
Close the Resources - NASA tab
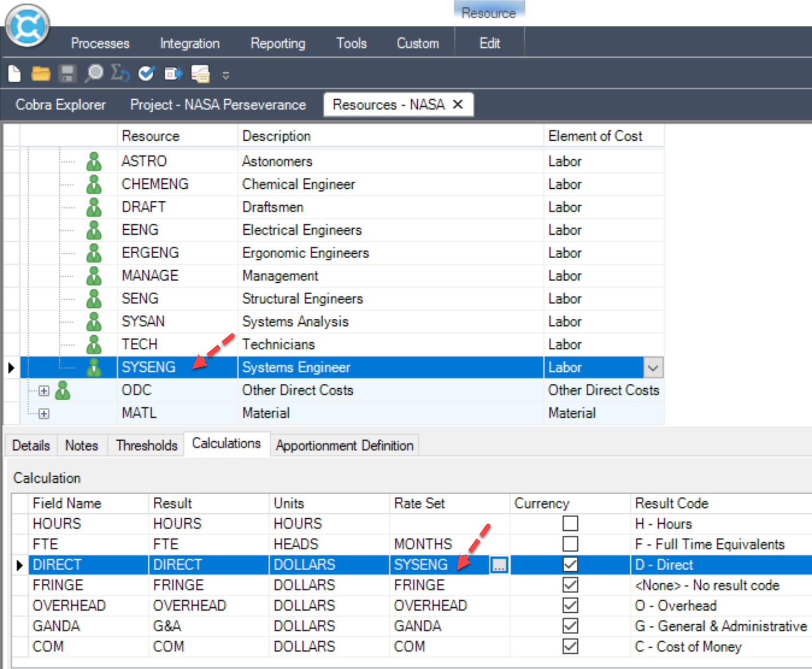458,105
